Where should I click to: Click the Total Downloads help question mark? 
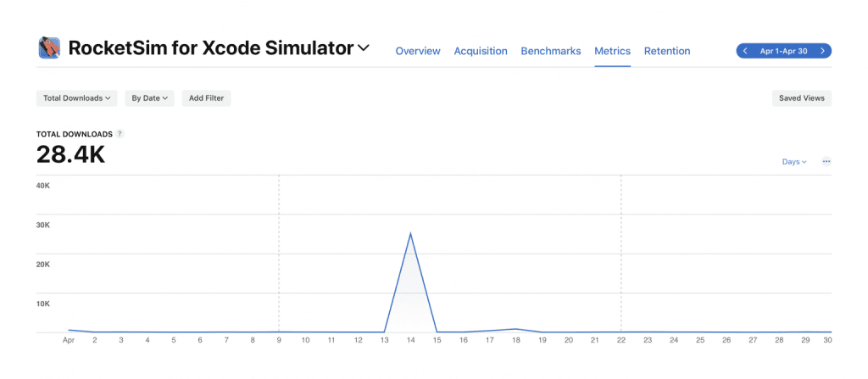point(120,134)
